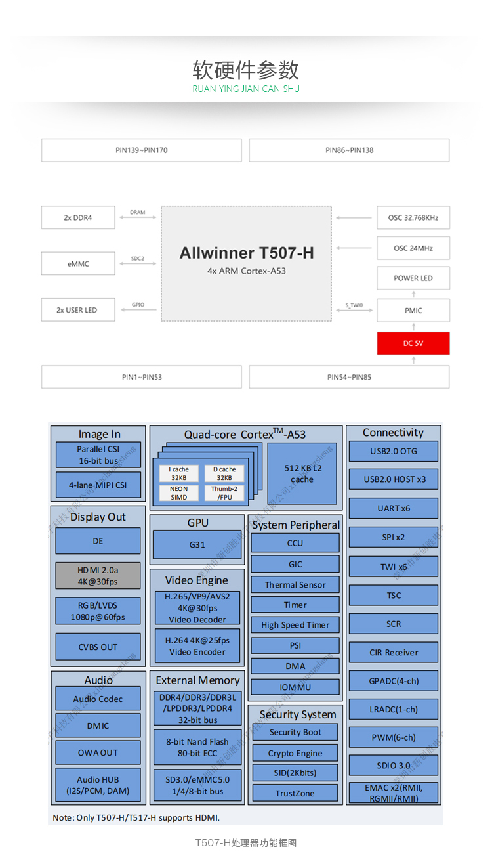Click the 8-bit Nand Flash block
Viewport: 492px width, 868px height.
[x=197, y=747]
